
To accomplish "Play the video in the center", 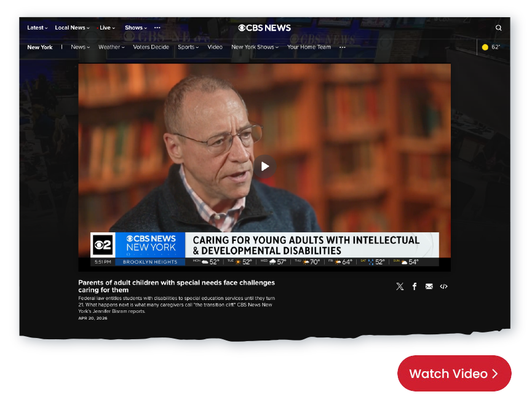I will 265,167.
